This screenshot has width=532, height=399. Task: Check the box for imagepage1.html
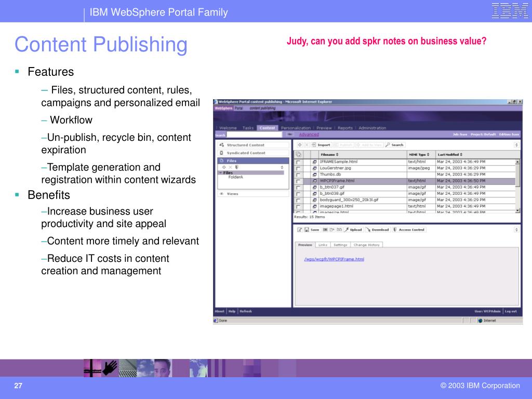pyautogui.click(x=298, y=207)
